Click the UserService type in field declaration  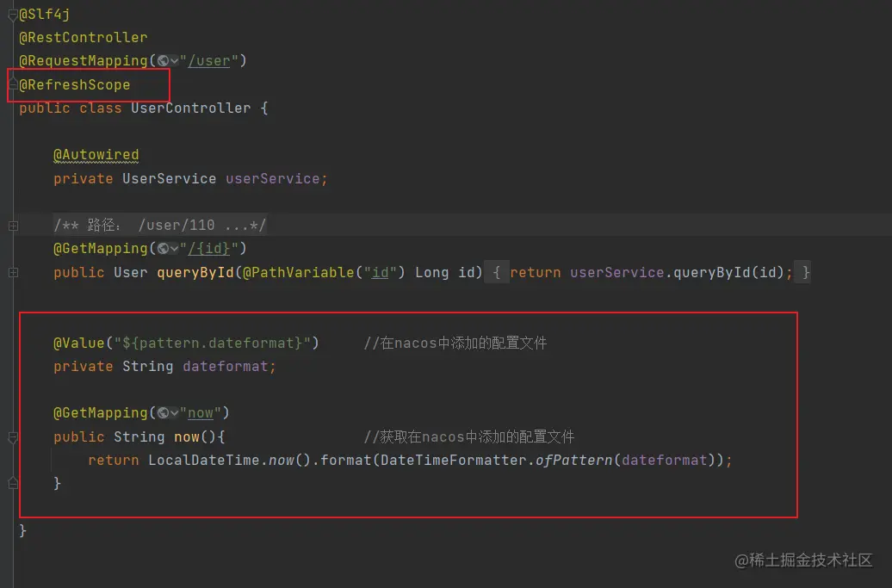169,178
